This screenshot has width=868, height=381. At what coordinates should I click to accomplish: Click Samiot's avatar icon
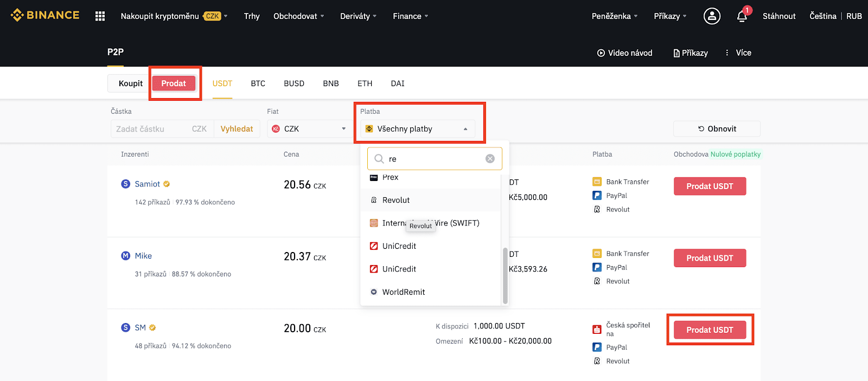(125, 184)
